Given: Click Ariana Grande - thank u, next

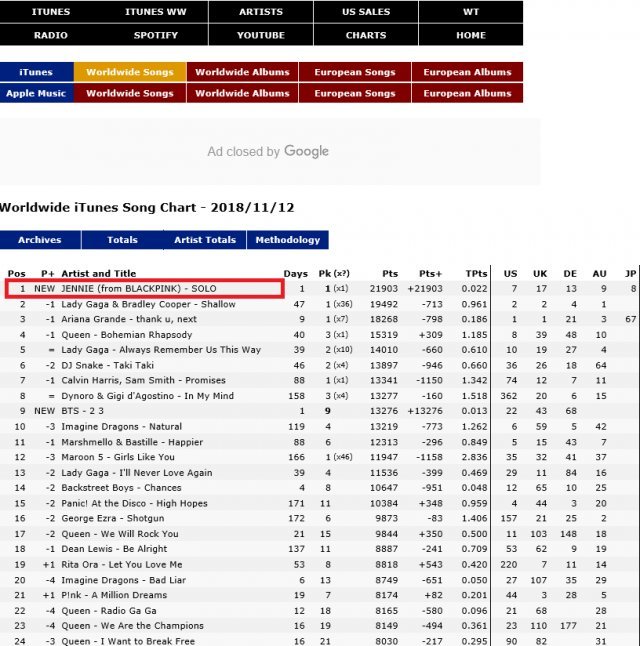Looking at the screenshot, I should pos(131,319).
